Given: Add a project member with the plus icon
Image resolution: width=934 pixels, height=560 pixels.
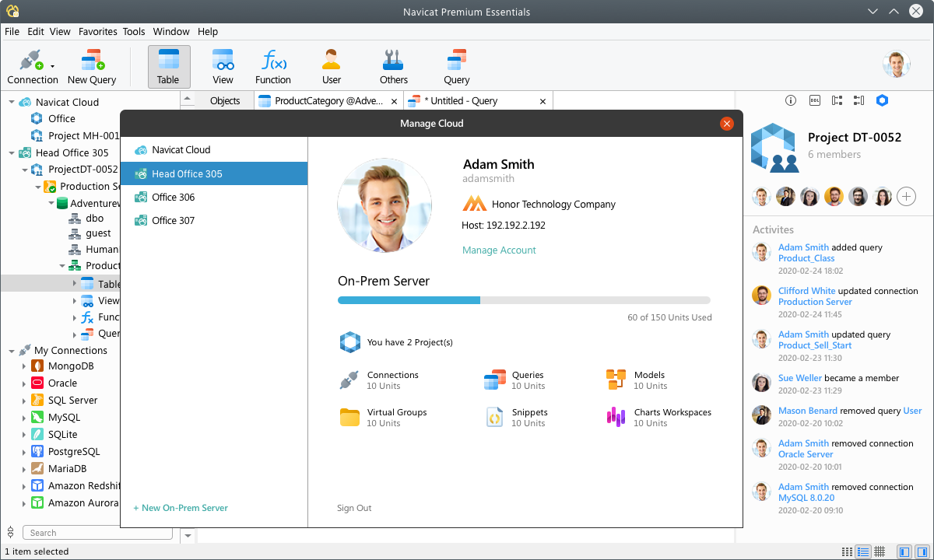Looking at the screenshot, I should tap(906, 197).
